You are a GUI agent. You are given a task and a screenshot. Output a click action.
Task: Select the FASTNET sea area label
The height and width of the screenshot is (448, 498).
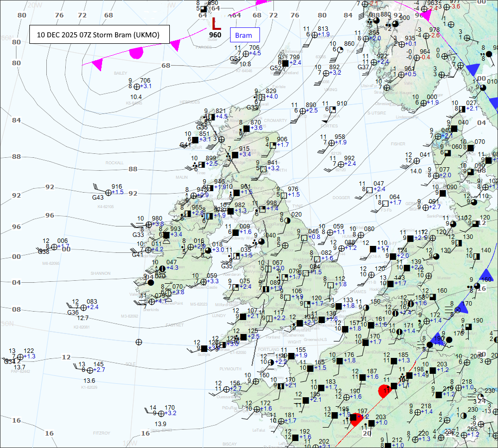click(x=175, y=325)
